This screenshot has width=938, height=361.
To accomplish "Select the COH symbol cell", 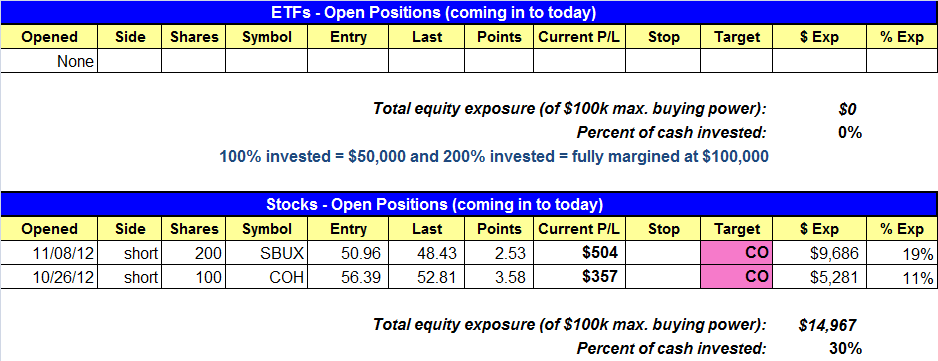I will coord(266,277).
